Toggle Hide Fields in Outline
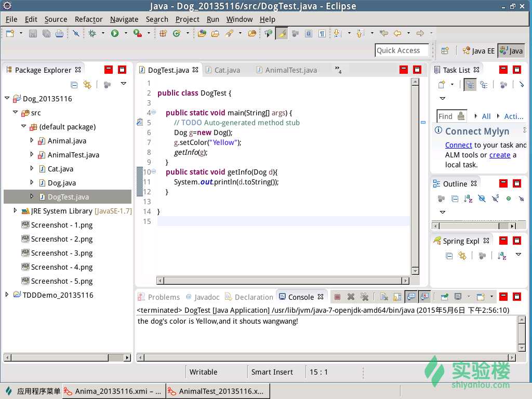532x399 pixels. [x=482, y=198]
